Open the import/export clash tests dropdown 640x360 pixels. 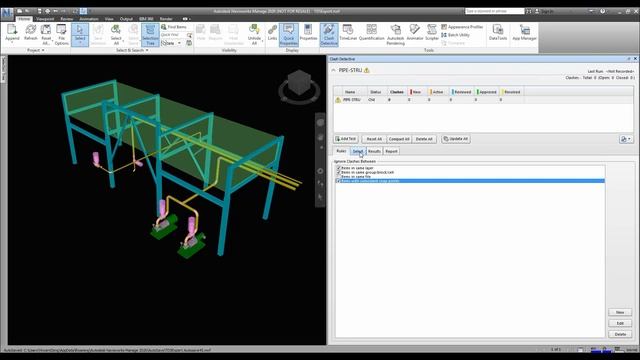coord(626,139)
